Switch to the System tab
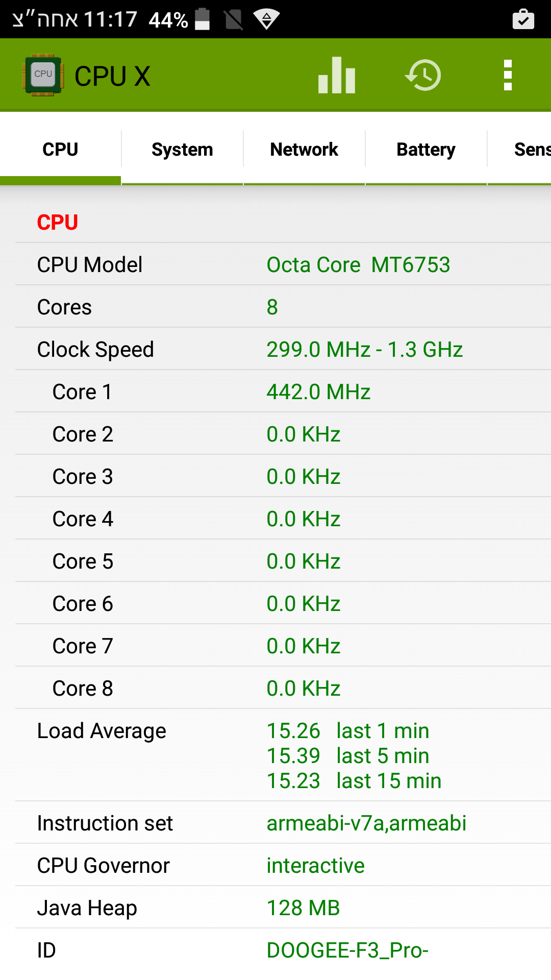 182,150
